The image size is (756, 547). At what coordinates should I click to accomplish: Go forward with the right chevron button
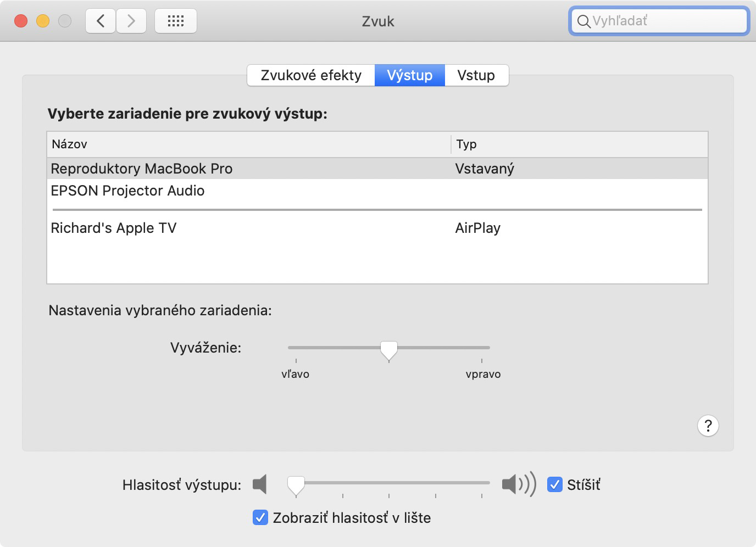click(x=131, y=21)
